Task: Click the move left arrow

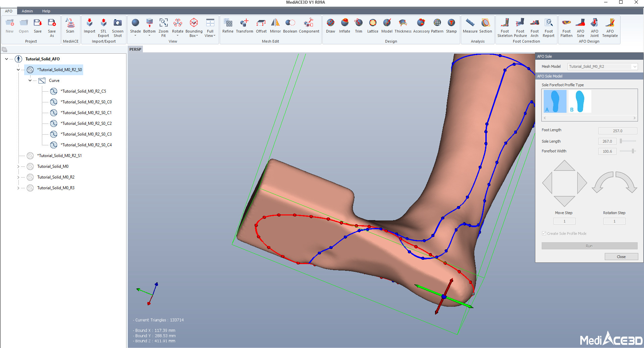Action: [x=547, y=183]
